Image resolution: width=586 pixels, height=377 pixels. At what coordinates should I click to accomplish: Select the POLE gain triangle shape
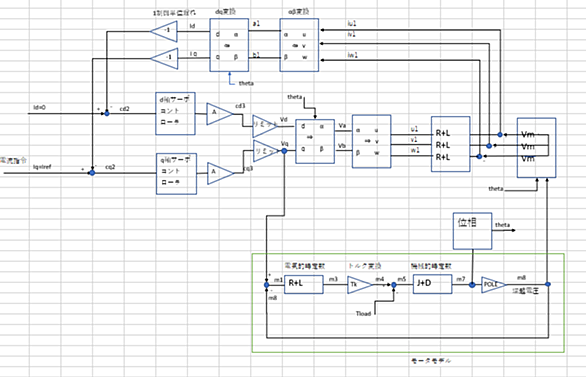(x=493, y=285)
